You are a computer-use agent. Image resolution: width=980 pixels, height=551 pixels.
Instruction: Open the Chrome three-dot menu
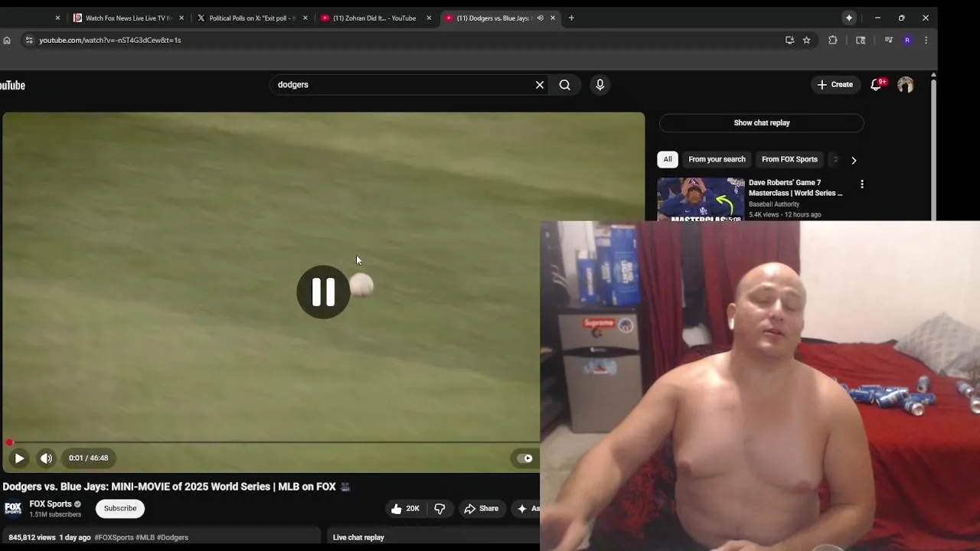(926, 41)
